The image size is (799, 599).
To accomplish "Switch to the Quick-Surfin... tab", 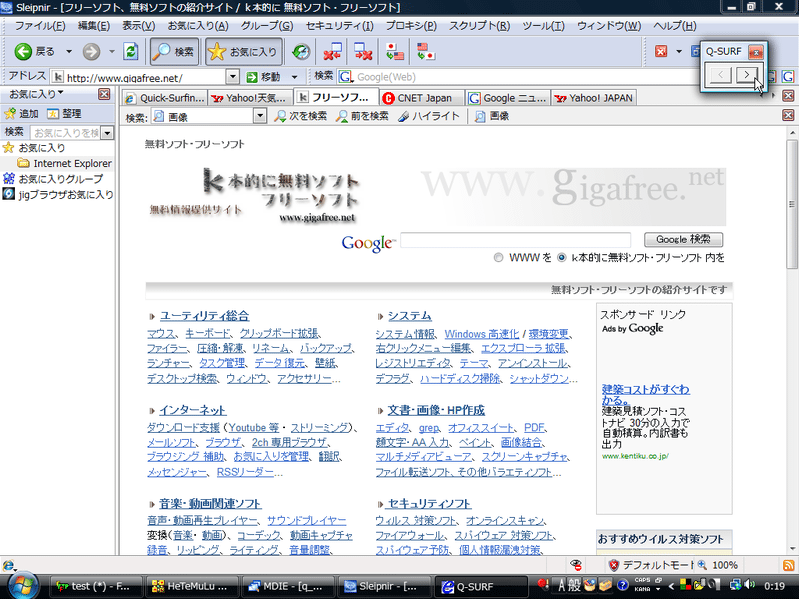I will [165, 98].
